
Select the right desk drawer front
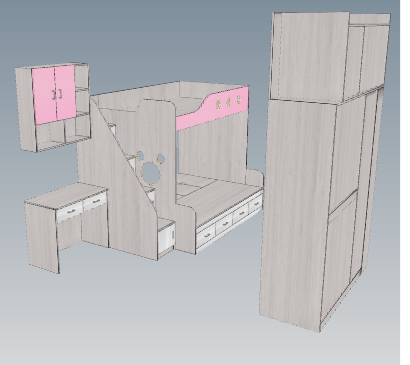click(x=96, y=201)
